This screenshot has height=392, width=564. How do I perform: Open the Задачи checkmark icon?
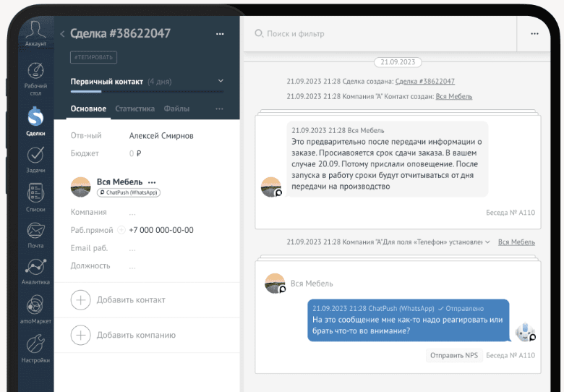coord(35,155)
